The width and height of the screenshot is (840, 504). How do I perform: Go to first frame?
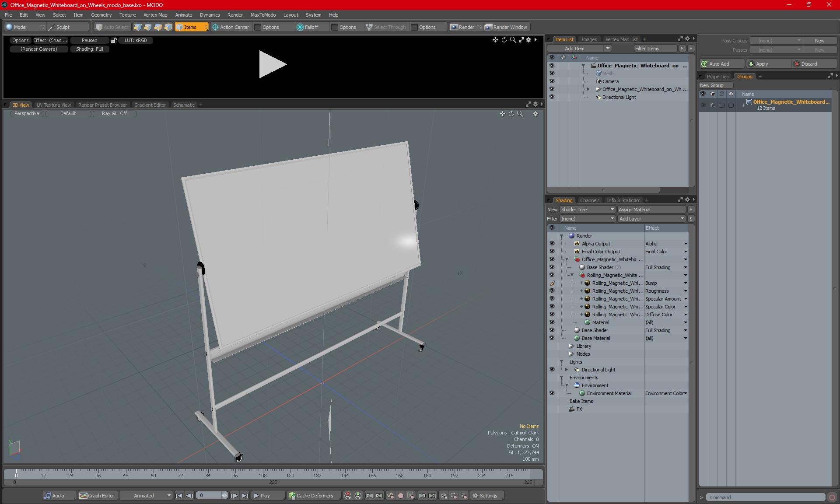(x=179, y=496)
